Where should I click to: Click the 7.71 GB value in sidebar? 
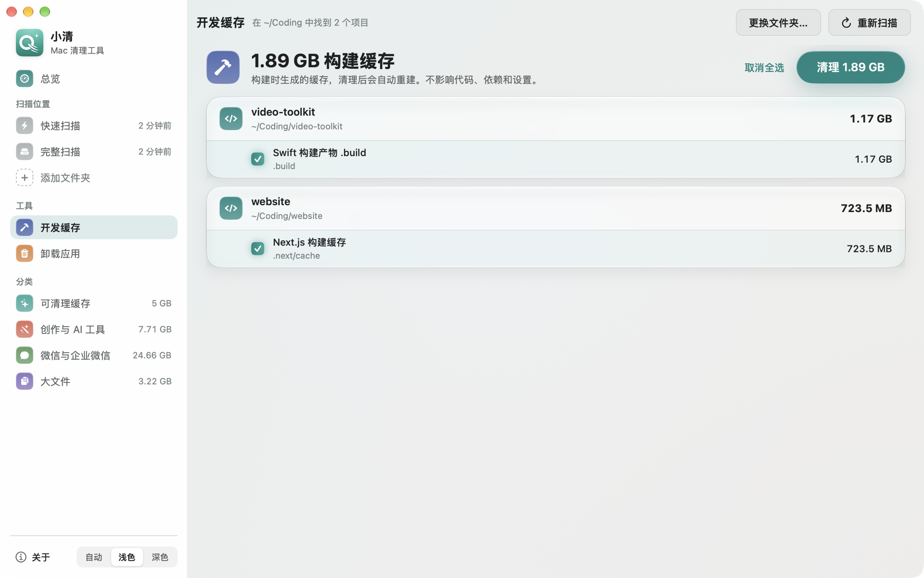[x=155, y=329]
